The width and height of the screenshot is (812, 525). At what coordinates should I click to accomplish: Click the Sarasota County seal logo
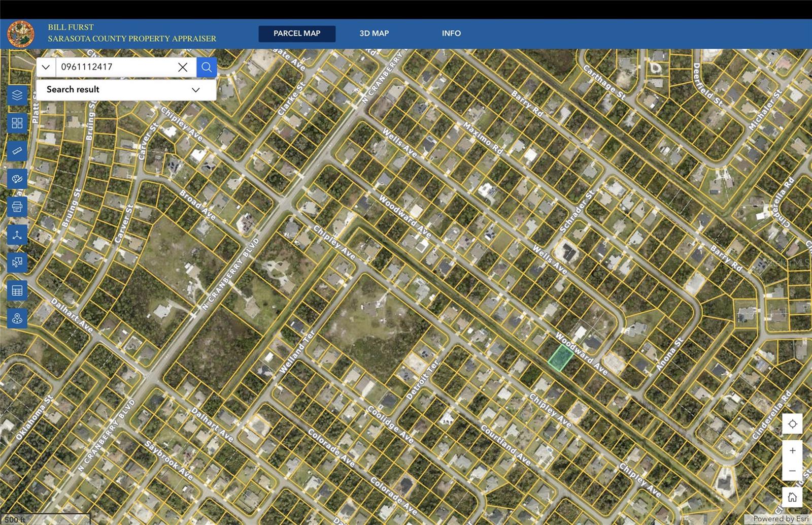(21, 34)
